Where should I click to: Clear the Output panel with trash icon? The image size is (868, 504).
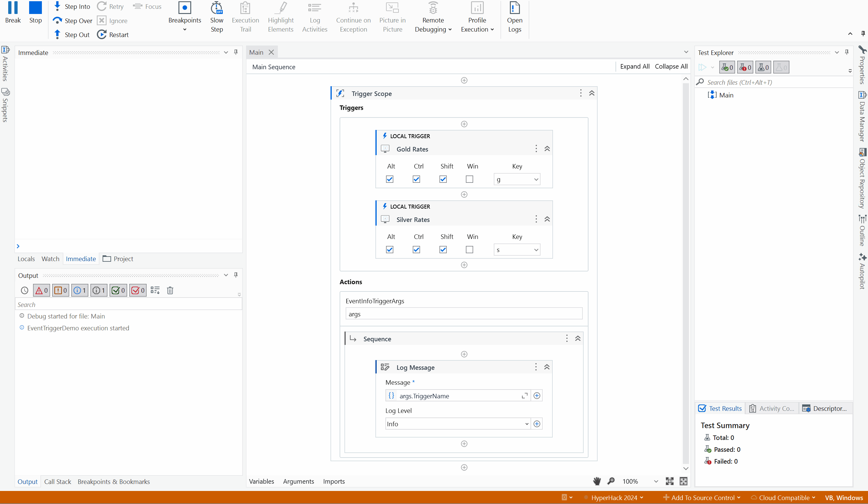(x=170, y=291)
